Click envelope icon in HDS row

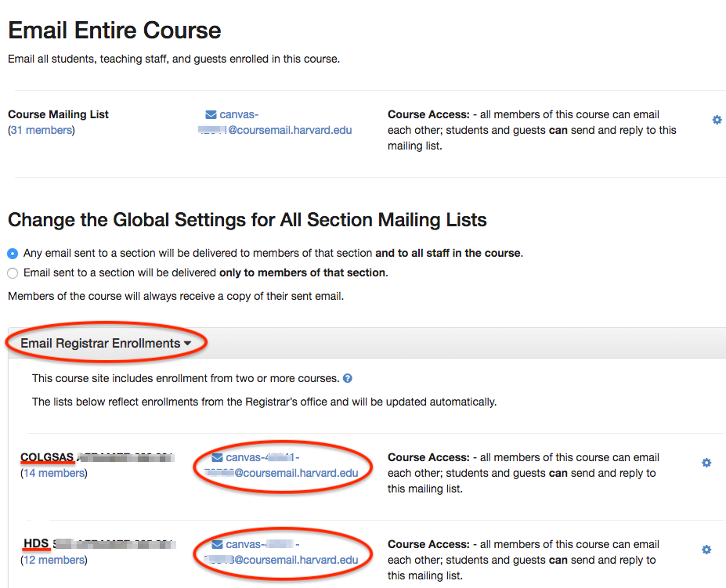tap(217, 544)
